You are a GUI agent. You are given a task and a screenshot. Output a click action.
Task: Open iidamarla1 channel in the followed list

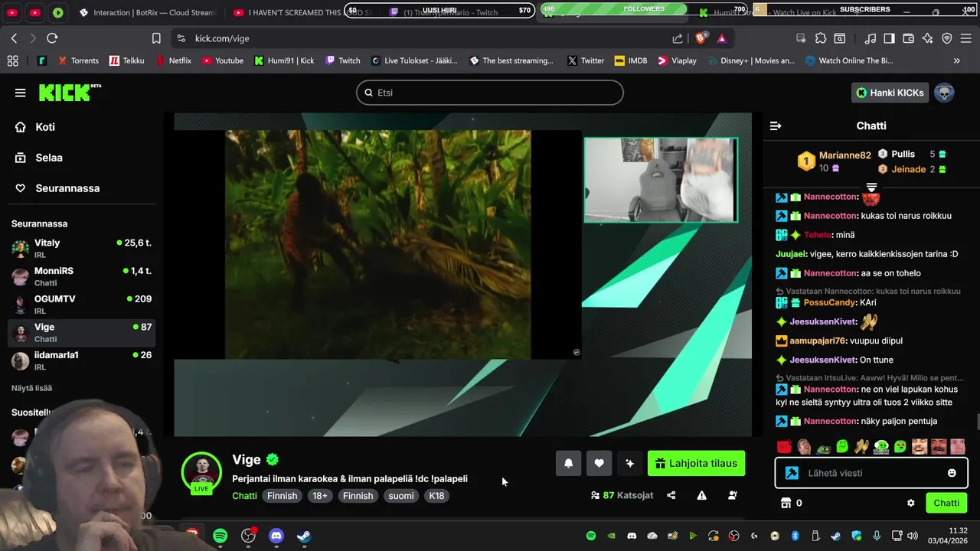(81, 360)
